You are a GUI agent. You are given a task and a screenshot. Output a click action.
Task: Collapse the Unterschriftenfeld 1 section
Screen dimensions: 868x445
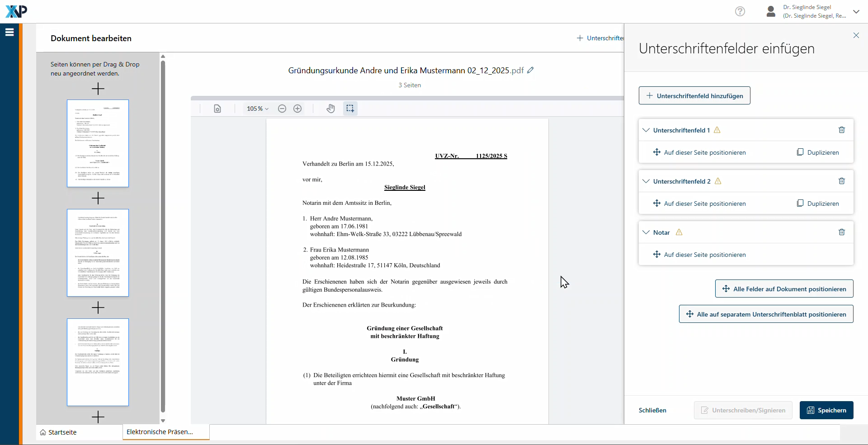646,130
